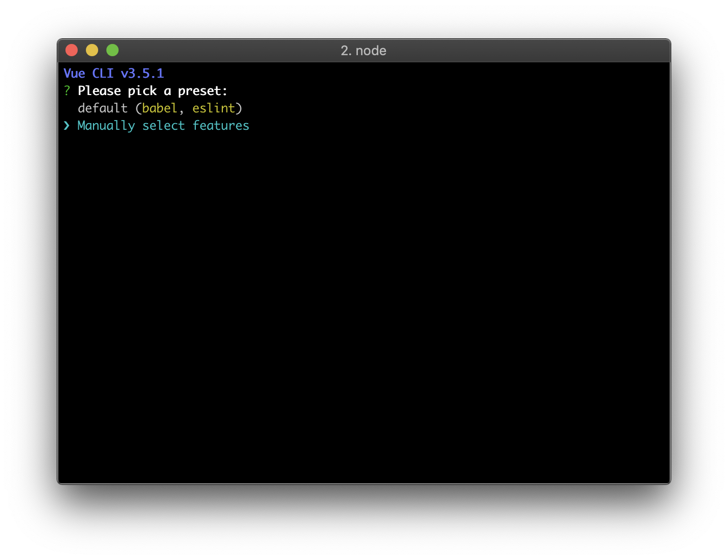Click the green question mark prompt symbol
This screenshot has height=560, width=728.
pos(67,91)
